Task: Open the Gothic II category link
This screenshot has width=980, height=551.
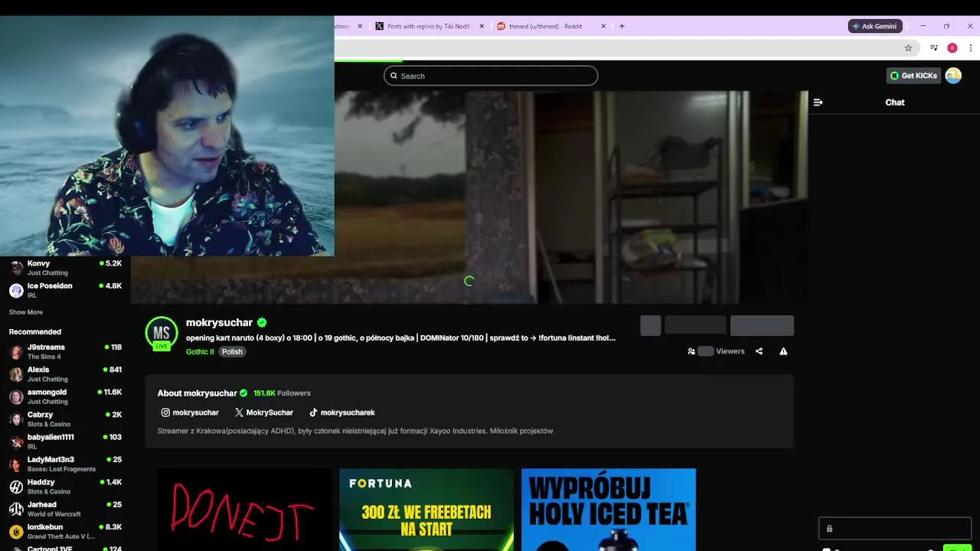Action: click(200, 352)
